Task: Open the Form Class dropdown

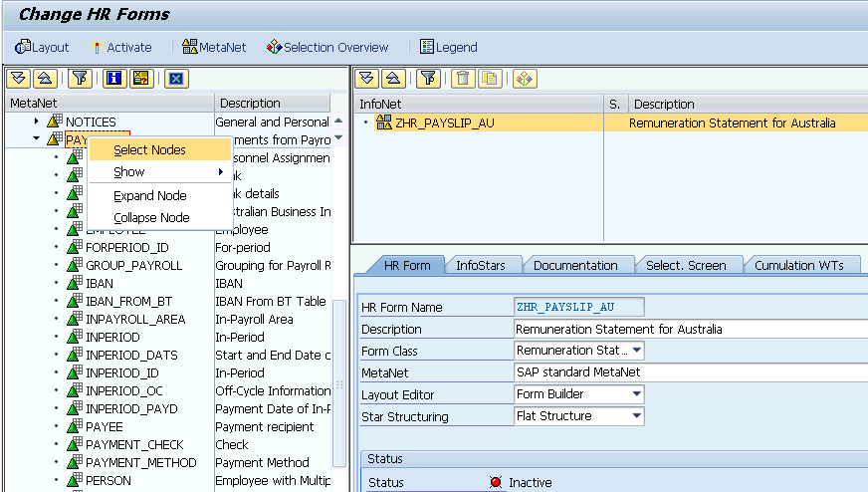Action: click(x=636, y=351)
